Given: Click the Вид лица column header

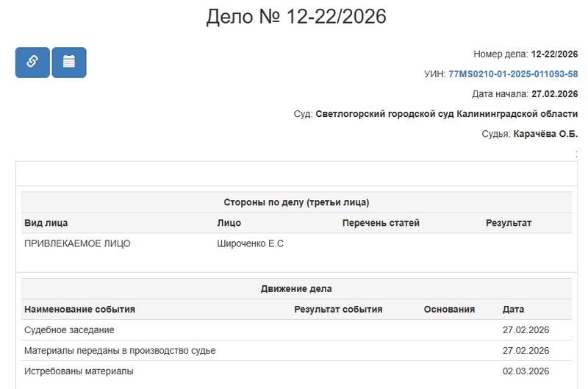Looking at the screenshot, I should tap(46, 223).
